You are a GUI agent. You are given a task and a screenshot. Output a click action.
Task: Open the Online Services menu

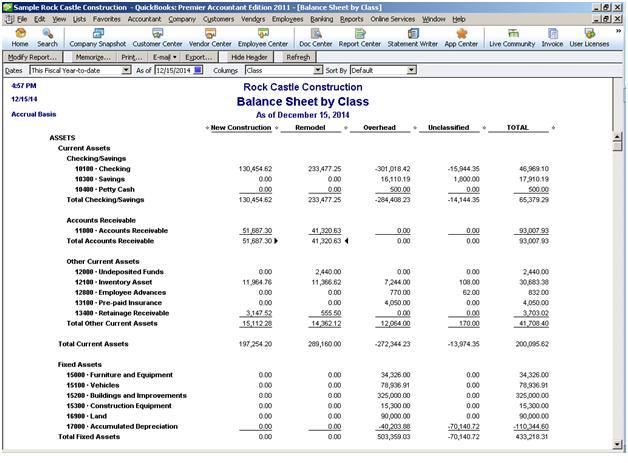pyautogui.click(x=392, y=19)
